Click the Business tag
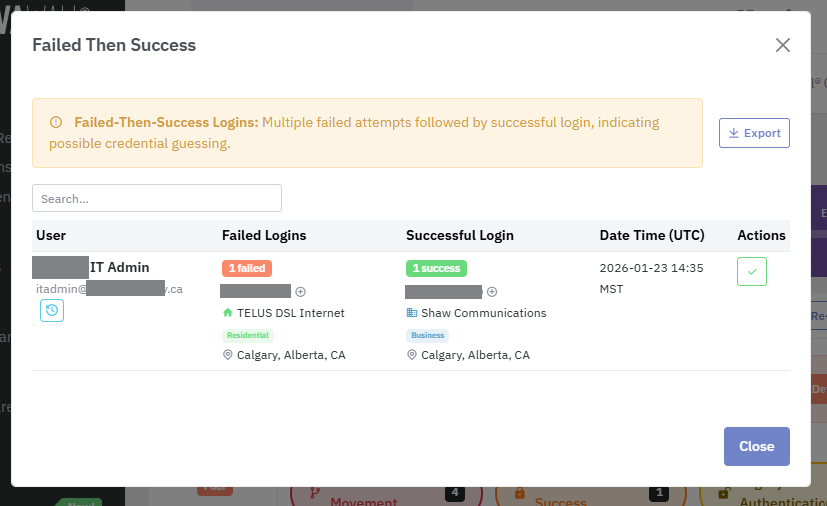This screenshot has width=827, height=506. 427,335
